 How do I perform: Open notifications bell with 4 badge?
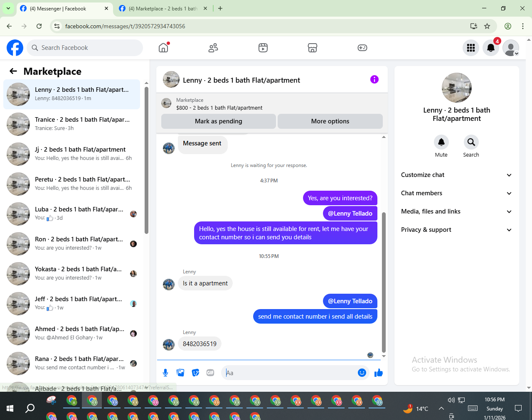click(491, 48)
